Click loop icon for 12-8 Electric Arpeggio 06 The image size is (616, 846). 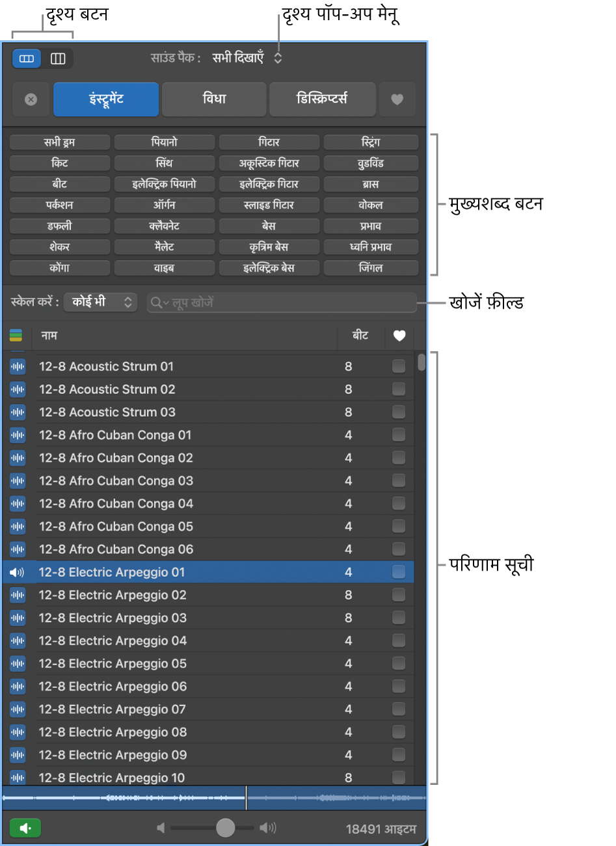(x=18, y=687)
